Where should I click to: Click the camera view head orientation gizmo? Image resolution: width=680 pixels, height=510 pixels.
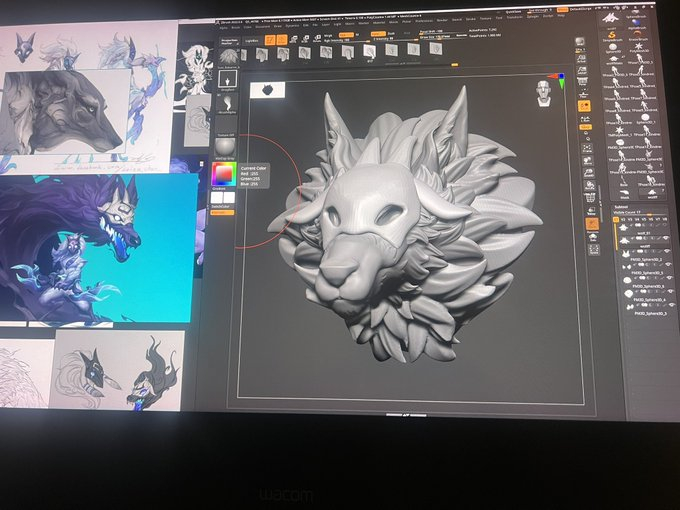[545, 91]
